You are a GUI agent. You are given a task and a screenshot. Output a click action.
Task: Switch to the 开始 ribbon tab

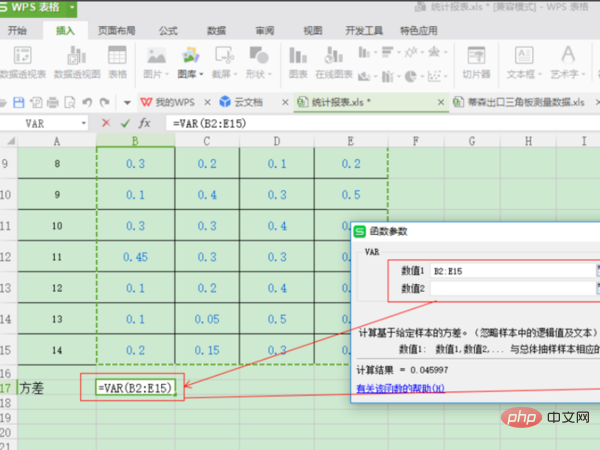click(17, 31)
